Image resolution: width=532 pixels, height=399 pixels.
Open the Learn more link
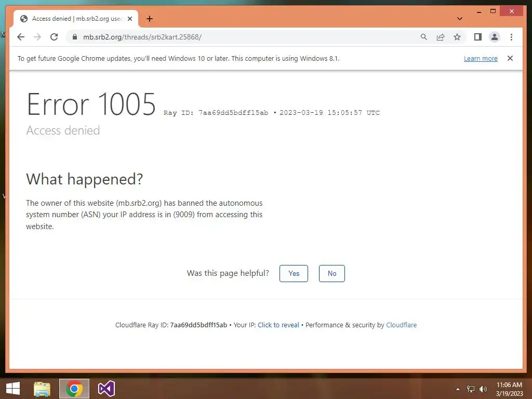coord(481,58)
